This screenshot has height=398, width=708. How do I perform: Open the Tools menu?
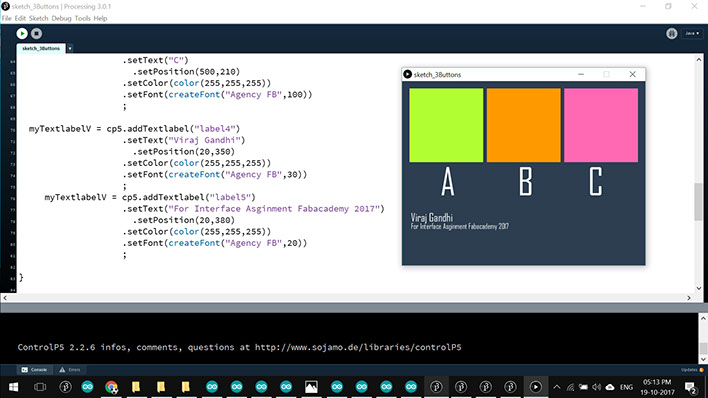pos(82,19)
